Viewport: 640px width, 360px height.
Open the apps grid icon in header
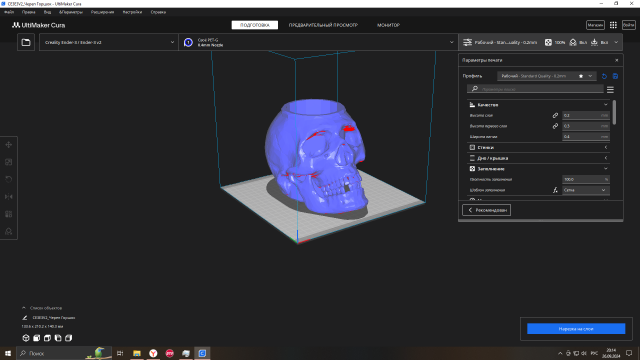coord(613,25)
